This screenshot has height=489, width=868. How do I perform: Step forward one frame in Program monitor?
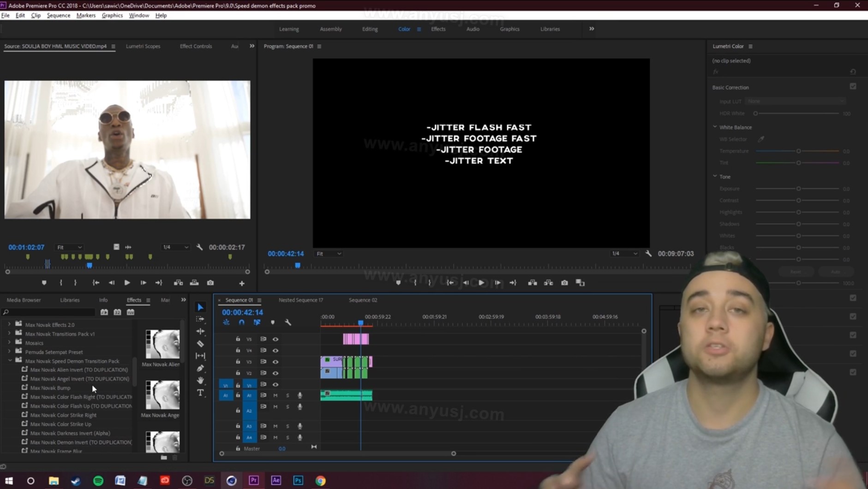coord(497,283)
